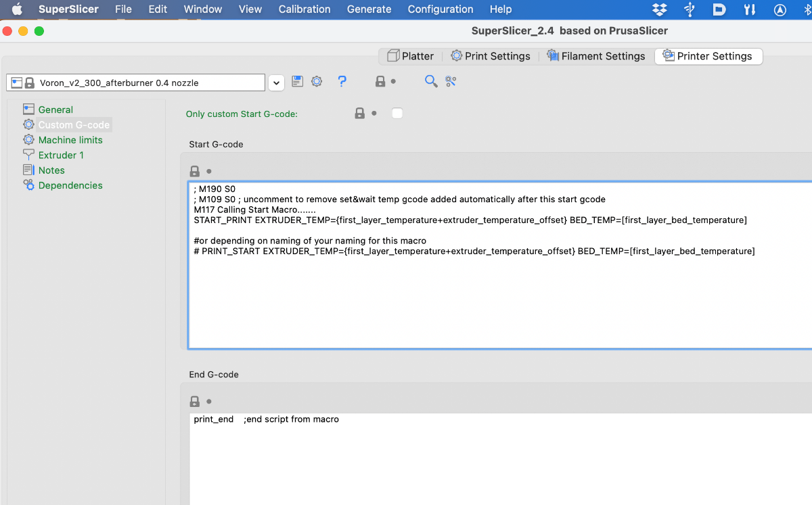Open the Help menu
Image resolution: width=812 pixels, height=505 pixels.
[x=501, y=9]
